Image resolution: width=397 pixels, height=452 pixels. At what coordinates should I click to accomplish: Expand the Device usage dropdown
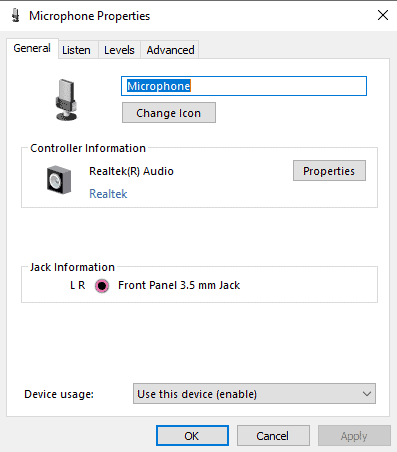click(x=254, y=394)
